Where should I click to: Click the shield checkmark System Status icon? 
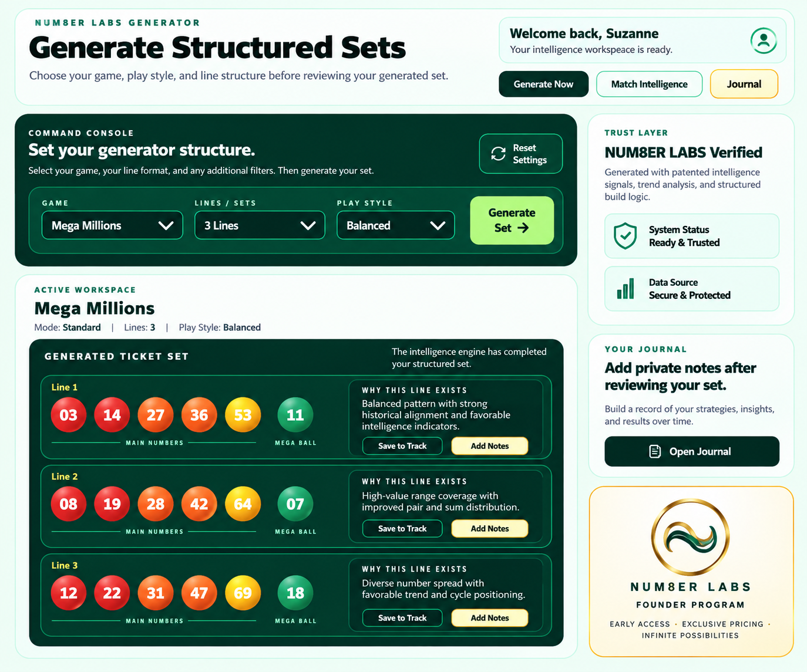[x=625, y=236]
